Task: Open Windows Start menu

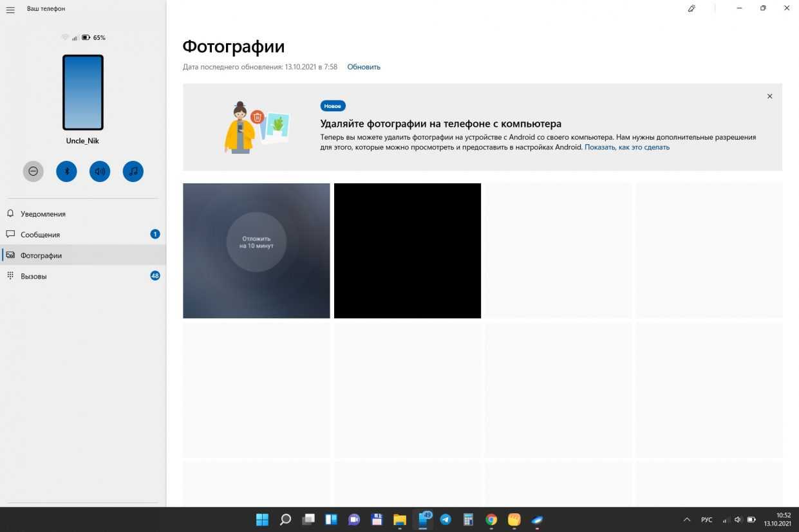Action: click(x=263, y=520)
